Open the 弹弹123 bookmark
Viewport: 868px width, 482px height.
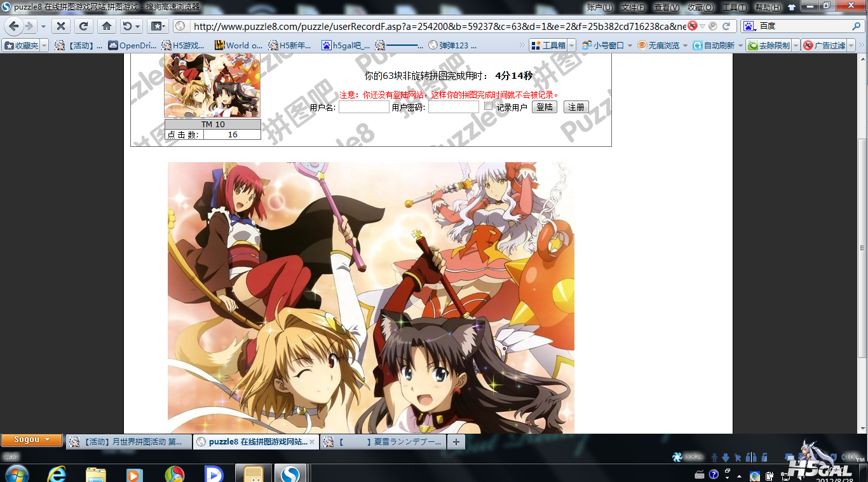click(x=453, y=45)
